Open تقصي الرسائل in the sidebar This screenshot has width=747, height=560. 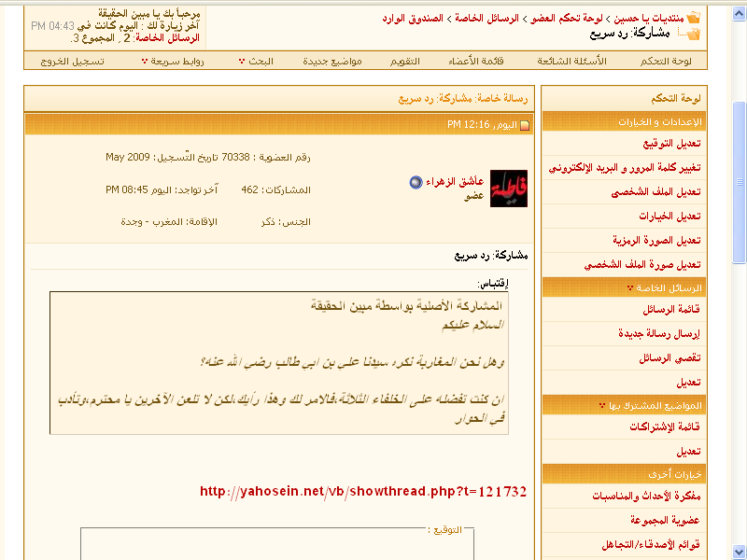pos(669,358)
